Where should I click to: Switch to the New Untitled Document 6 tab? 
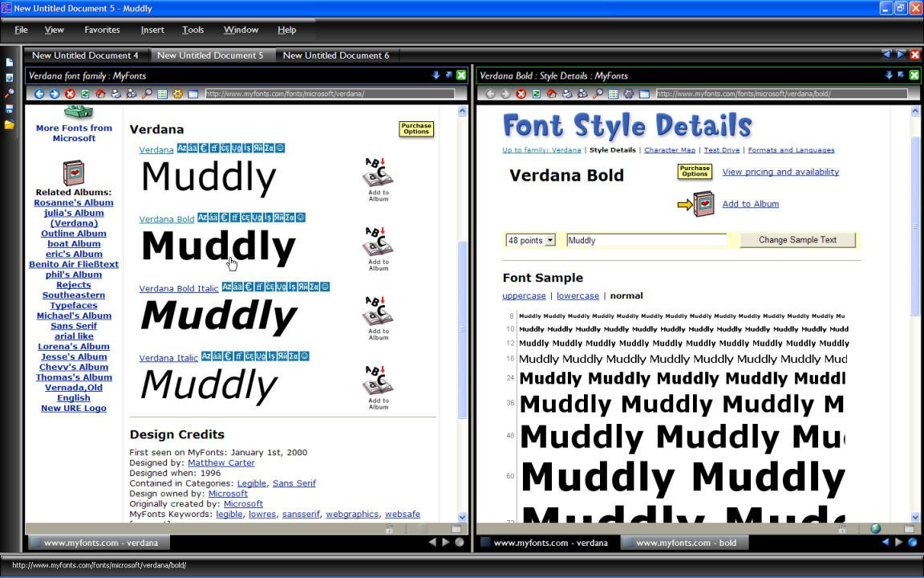(x=336, y=55)
